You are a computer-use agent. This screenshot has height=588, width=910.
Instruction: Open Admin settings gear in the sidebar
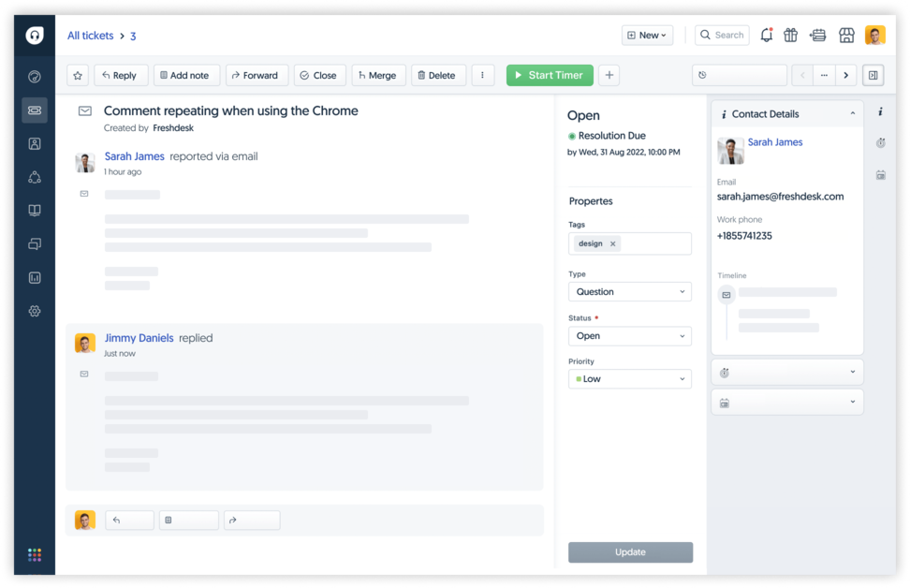pyautogui.click(x=34, y=311)
